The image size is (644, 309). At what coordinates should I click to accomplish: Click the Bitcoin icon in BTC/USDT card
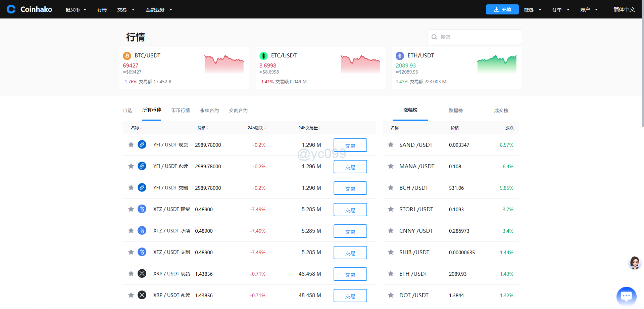point(127,56)
